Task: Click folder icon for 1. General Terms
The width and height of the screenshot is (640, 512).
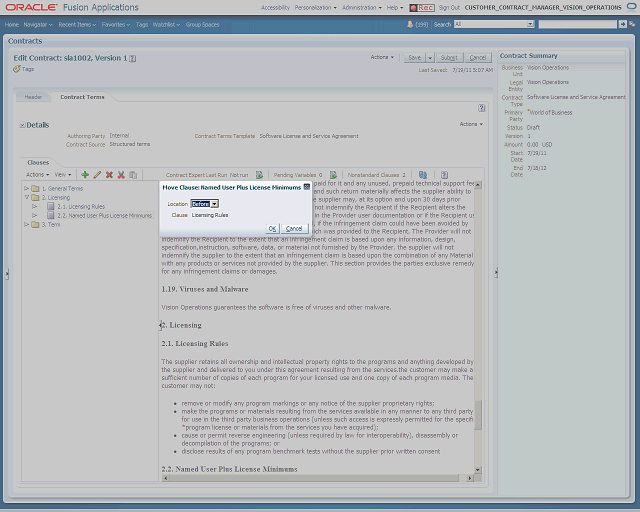Action: (x=36, y=189)
